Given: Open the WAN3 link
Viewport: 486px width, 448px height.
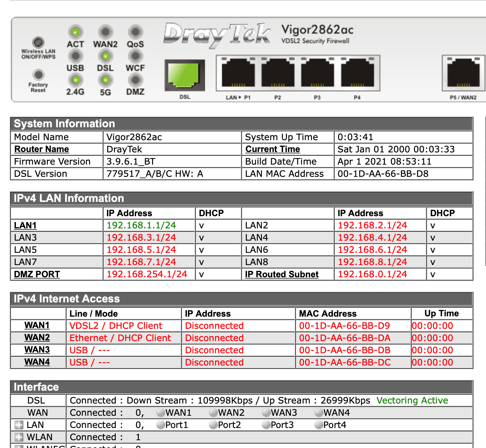Looking at the screenshot, I should coord(37,350).
